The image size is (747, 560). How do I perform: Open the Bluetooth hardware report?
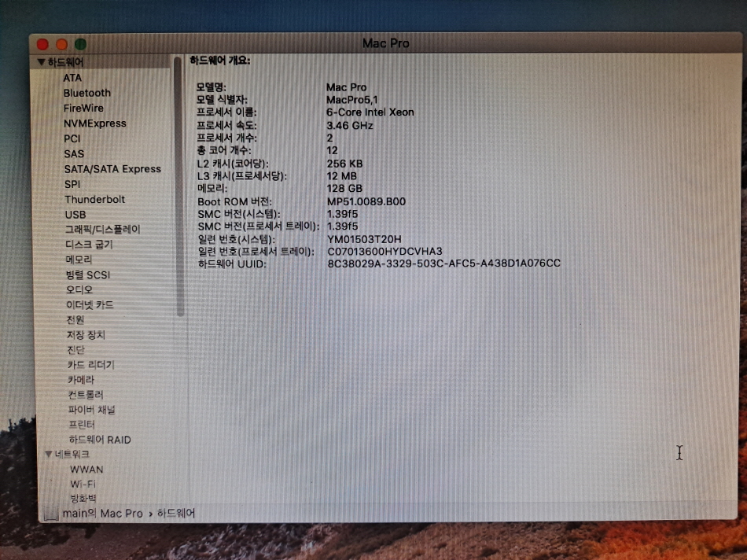pyautogui.click(x=86, y=93)
